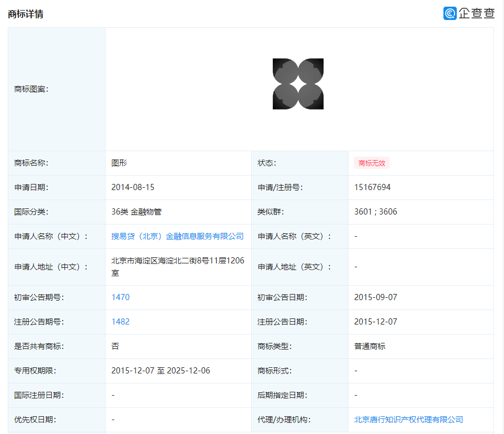Open registration announcement issue 1482
Viewport: 504px width, 434px height.
tap(121, 322)
